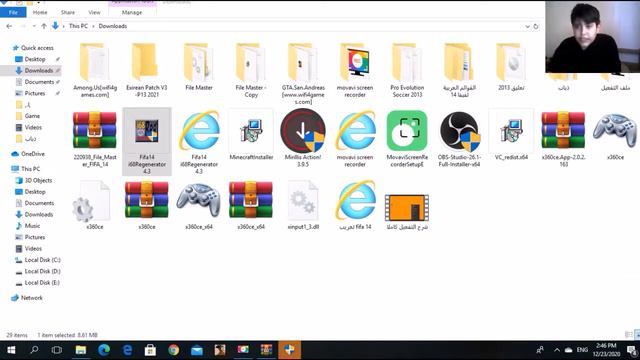Open Google Chrome from the taskbar
The height and width of the screenshot is (360, 640).
173,350
